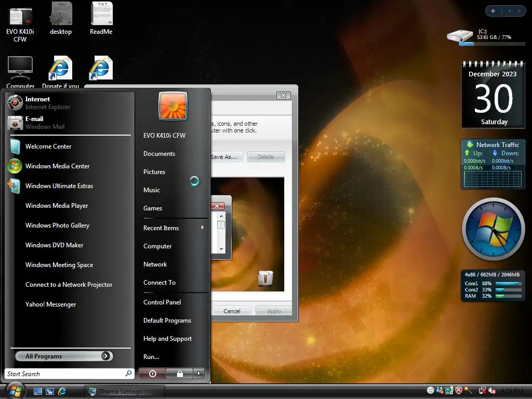Select Connect to a Network Projector
The image size is (532, 399).
pos(70,284)
